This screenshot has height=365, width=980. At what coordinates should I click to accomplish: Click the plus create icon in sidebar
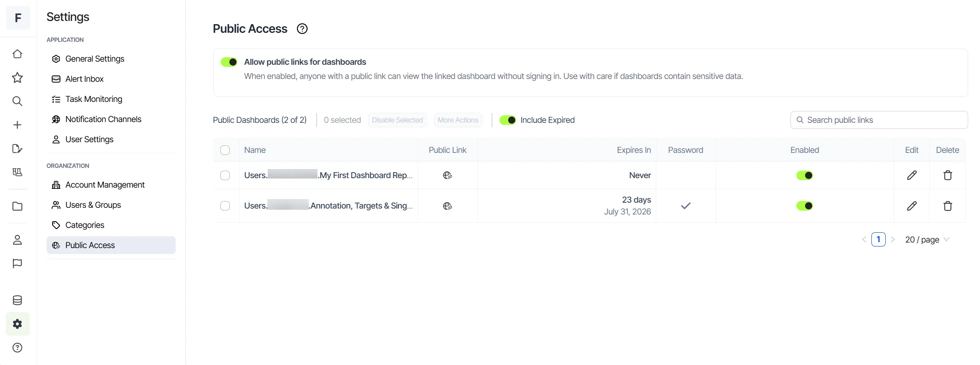(x=17, y=125)
